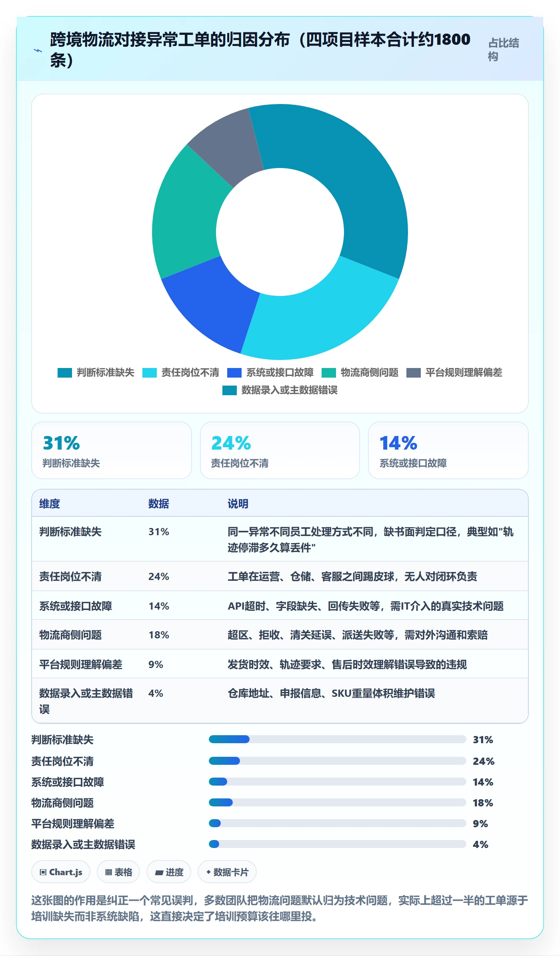Open the 24% 责任岗位不清 stat card
This screenshot has width=560, height=956.
tap(280, 450)
